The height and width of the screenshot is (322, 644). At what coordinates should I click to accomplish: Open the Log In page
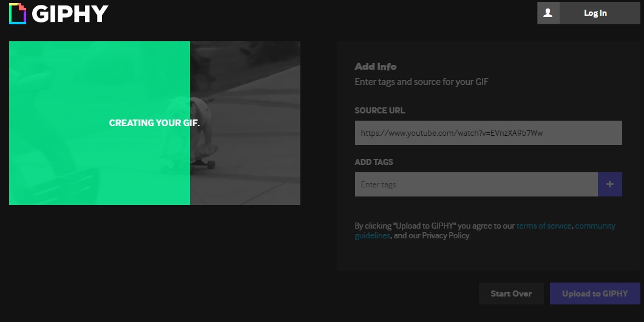(x=595, y=13)
